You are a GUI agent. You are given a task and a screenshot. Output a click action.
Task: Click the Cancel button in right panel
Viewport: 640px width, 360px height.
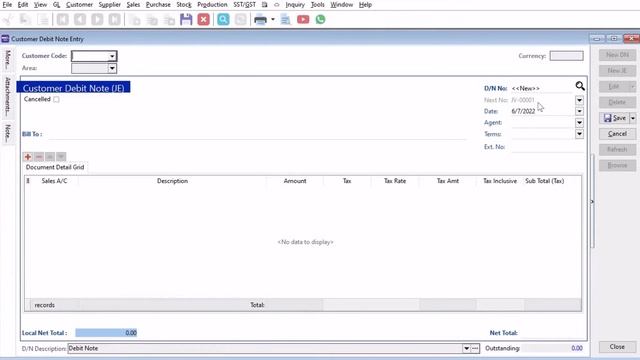click(617, 134)
